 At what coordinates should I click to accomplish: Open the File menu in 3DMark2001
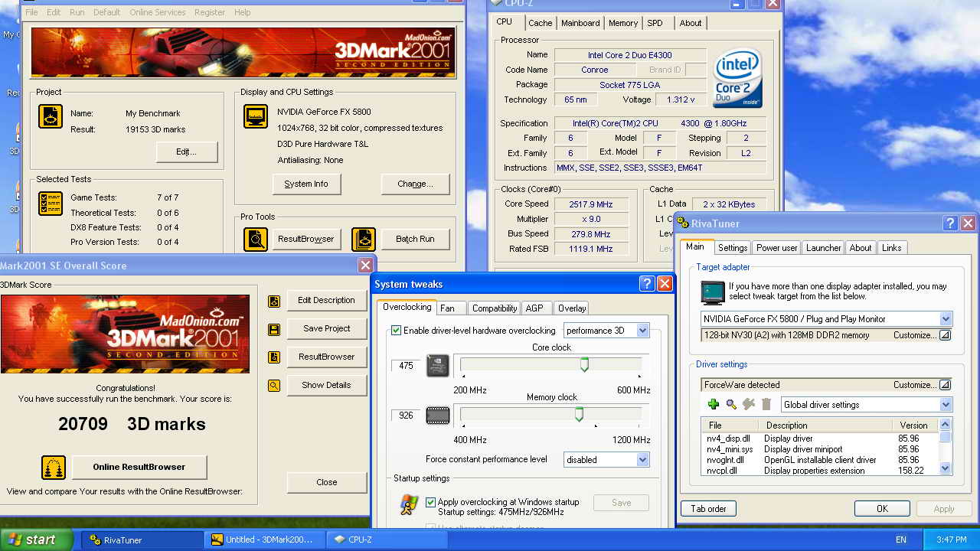(x=31, y=12)
